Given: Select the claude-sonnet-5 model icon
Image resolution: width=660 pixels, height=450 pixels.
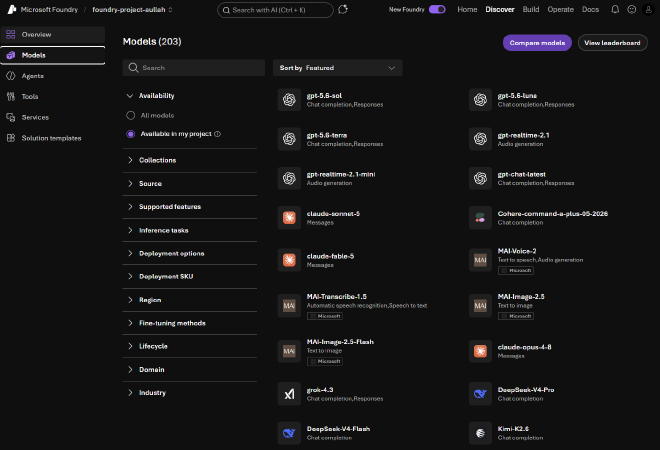Looking at the screenshot, I should (x=289, y=218).
